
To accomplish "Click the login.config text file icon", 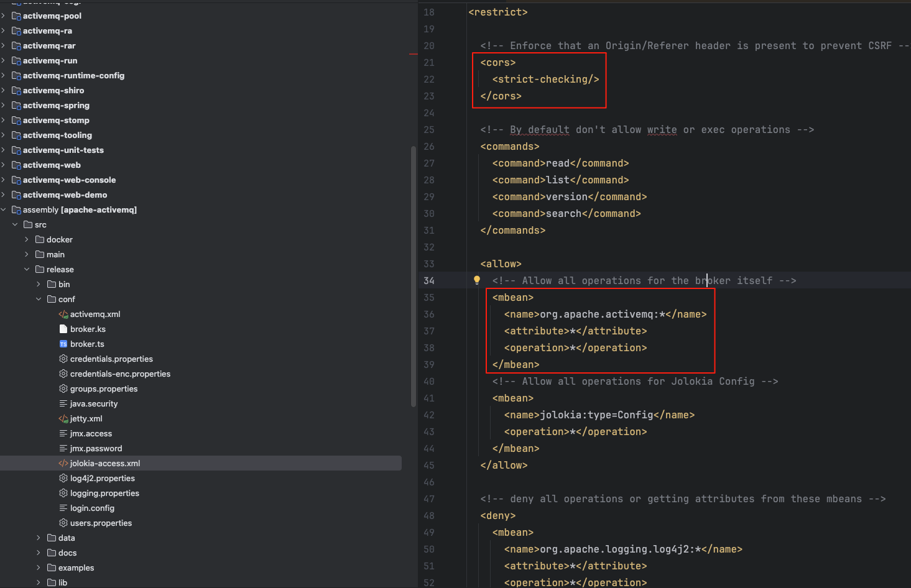I will pyautogui.click(x=63, y=508).
